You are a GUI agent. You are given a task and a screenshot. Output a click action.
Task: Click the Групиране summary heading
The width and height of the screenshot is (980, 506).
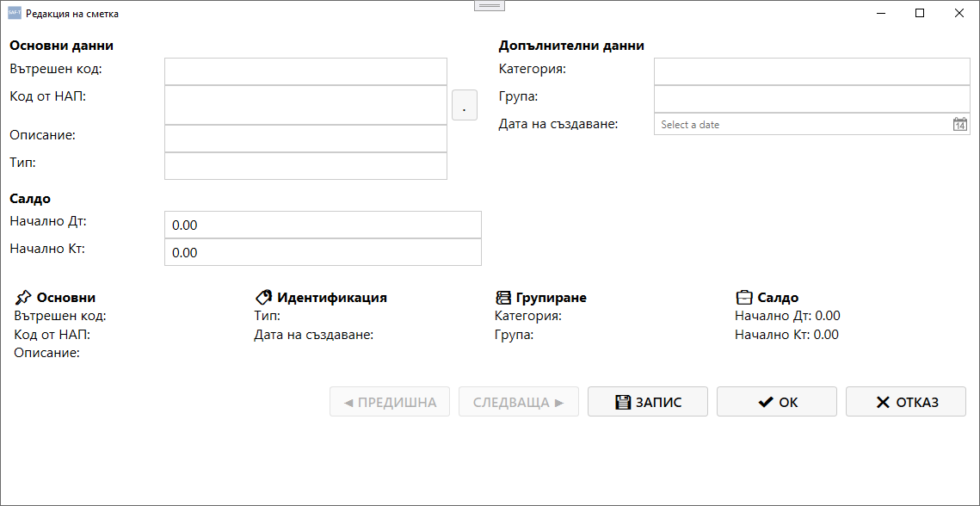click(x=552, y=298)
